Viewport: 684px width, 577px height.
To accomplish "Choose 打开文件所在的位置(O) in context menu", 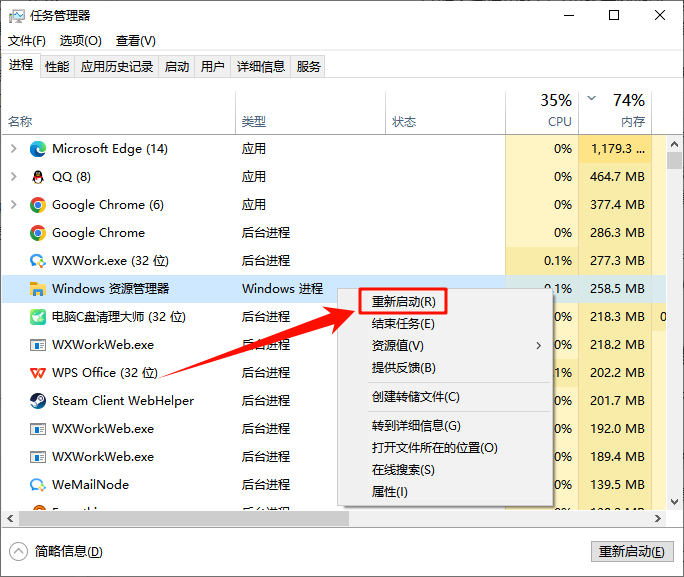I will tap(434, 448).
